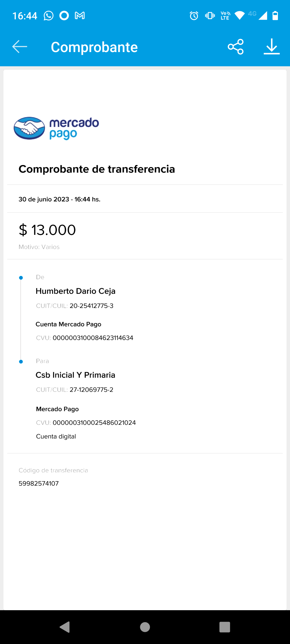Tap recipient Csb Inicial Y Primaria
This screenshot has width=290, height=644.
tap(75, 375)
